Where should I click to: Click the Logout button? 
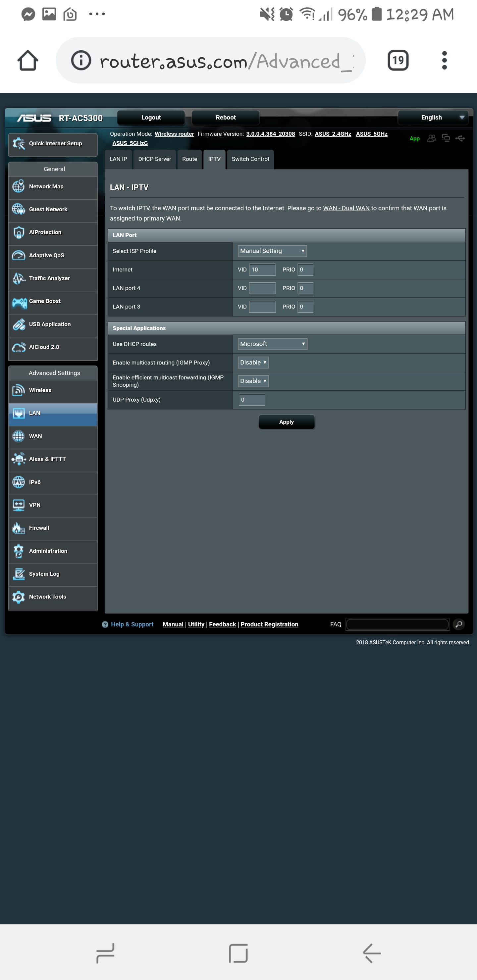point(151,118)
